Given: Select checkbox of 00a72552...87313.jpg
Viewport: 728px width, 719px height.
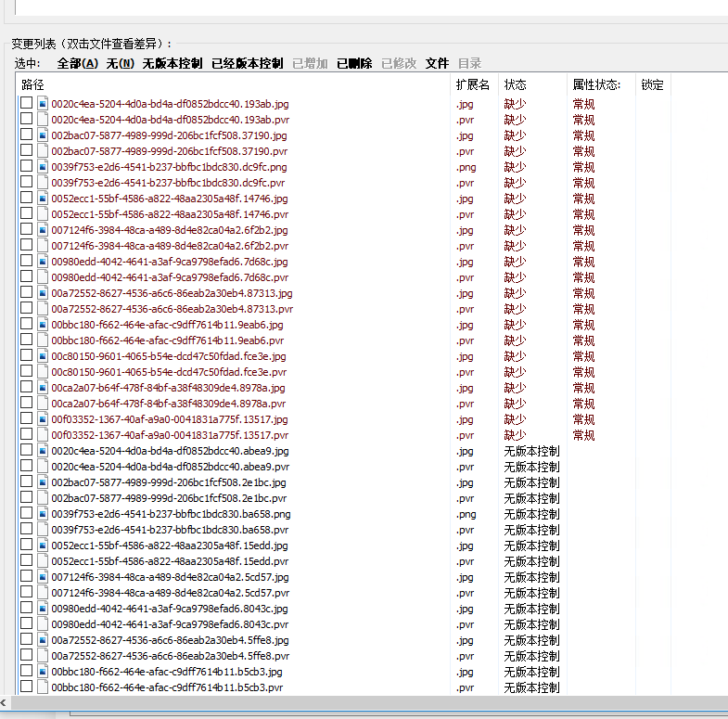Looking at the screenshot, I should tap(27, 292).
